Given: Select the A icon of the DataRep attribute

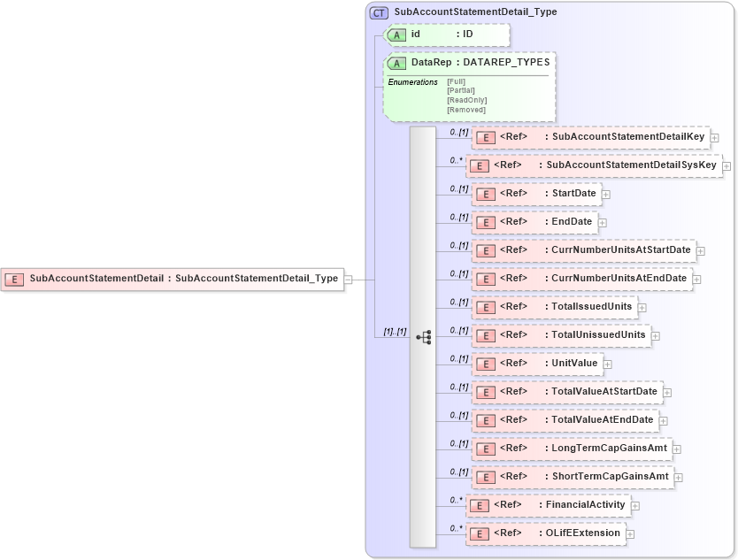Looking at the screenshot, I should (397, 63).
